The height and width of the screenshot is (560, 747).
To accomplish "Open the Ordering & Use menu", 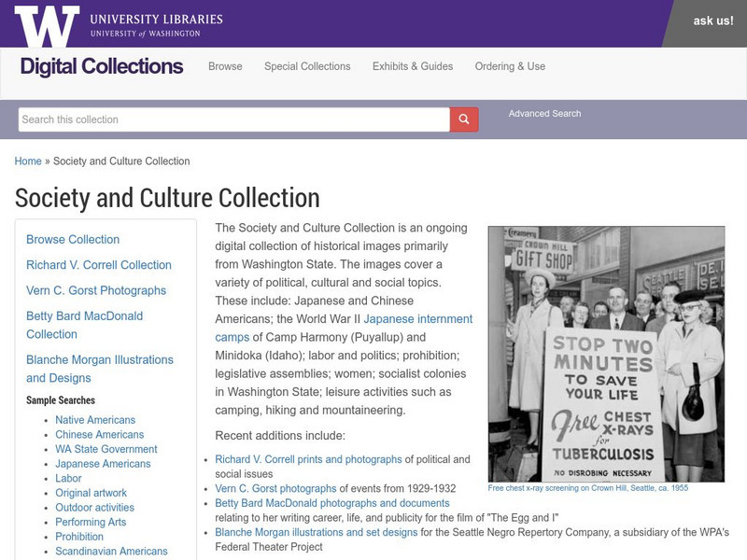I will coord(510,66).
